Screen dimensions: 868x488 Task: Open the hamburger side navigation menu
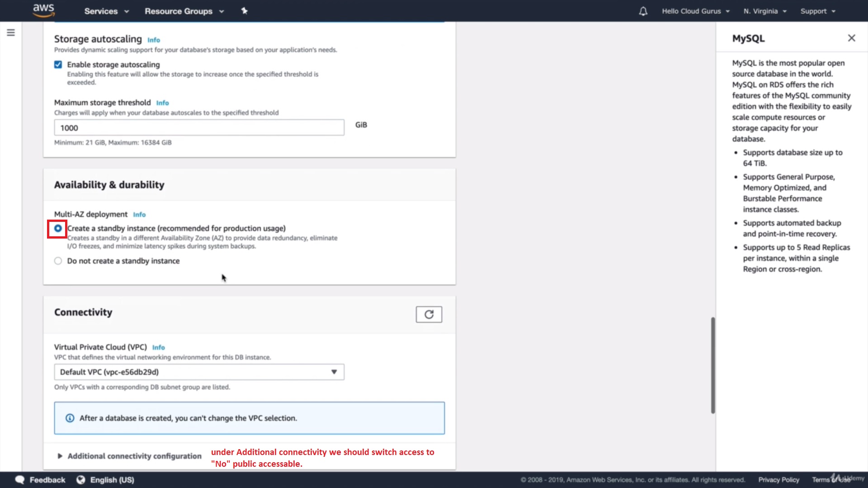[x=11, y=33]
